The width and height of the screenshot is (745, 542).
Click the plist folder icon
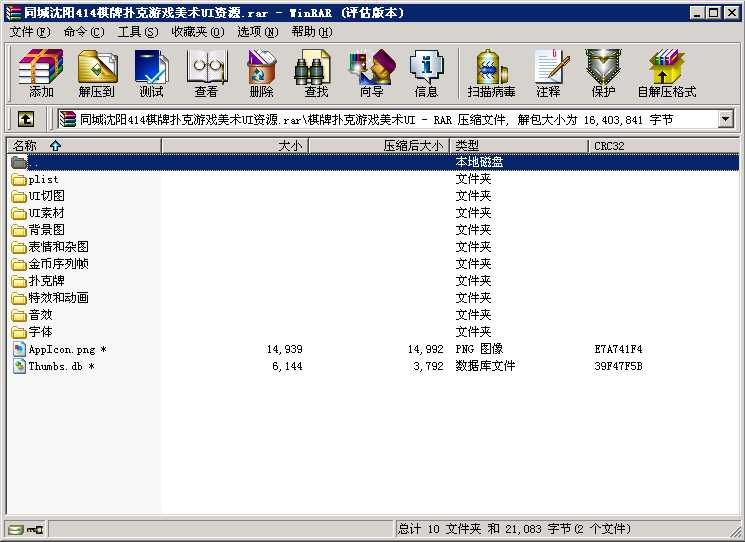19,180
